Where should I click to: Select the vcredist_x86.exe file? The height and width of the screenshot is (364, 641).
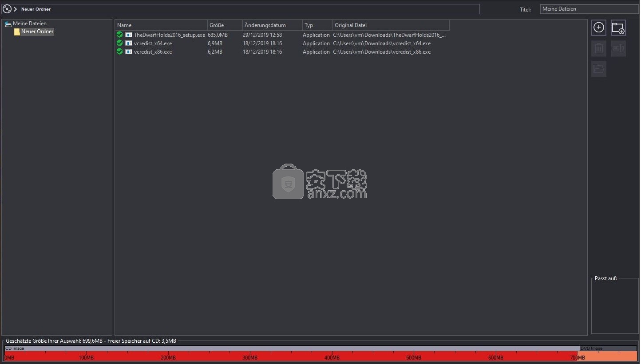[153, 52]
